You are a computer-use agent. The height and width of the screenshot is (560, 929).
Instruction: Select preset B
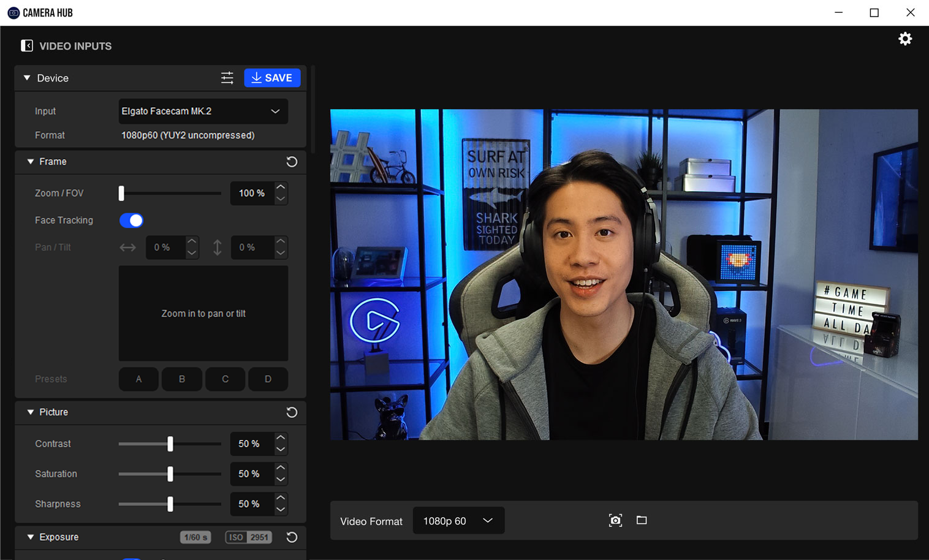[182, 379]
